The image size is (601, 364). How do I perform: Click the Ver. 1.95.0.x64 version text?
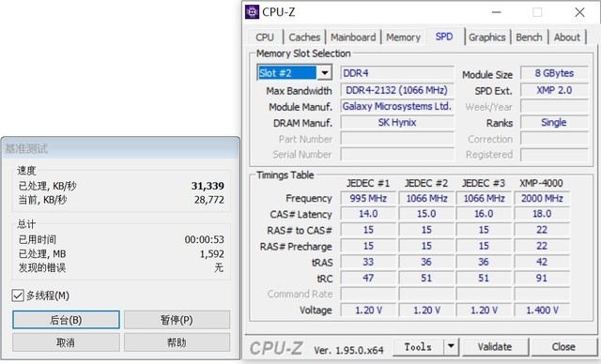click(348, 350)
